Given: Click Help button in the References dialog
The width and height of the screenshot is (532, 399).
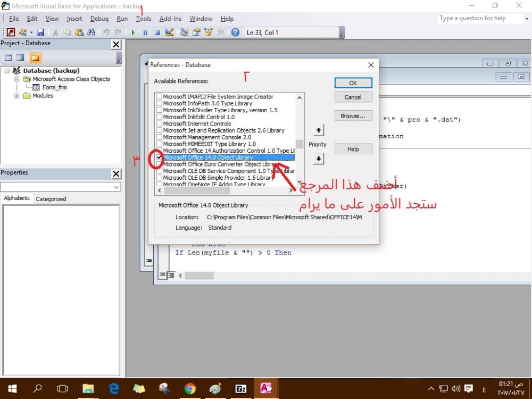Looking at the screenshot, I should coord(353,149).
